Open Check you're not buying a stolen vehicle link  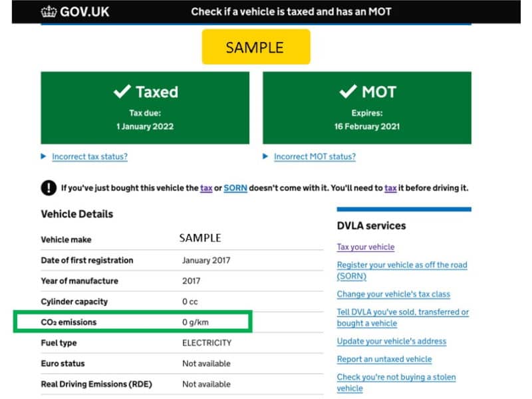[396, 382]
